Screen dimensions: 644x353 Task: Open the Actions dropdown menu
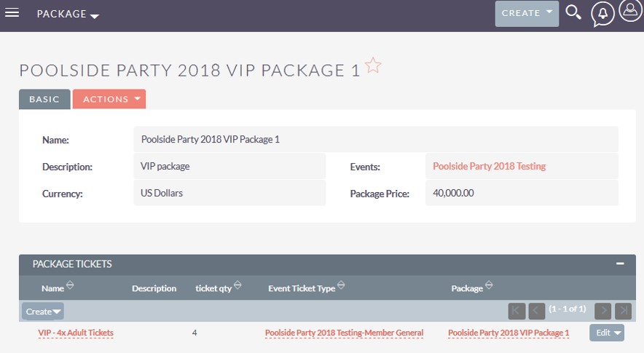pyautogui.click(x=109, y=99)
